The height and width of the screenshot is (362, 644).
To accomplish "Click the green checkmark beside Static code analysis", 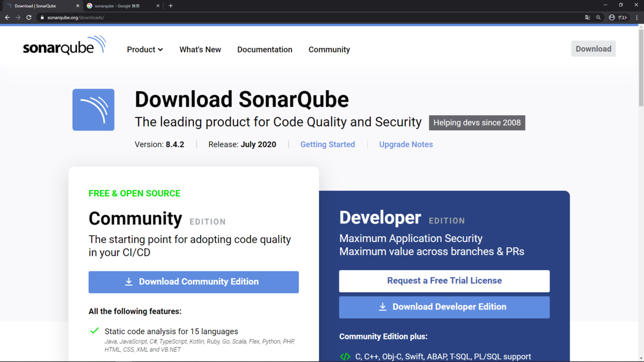I will pos(94,331).
